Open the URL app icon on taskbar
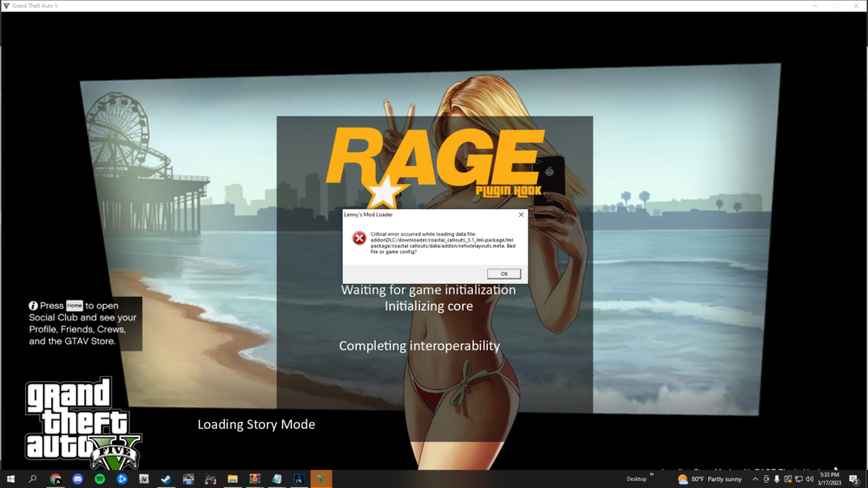This screenshot has height=488, width=868. (299, 479)
